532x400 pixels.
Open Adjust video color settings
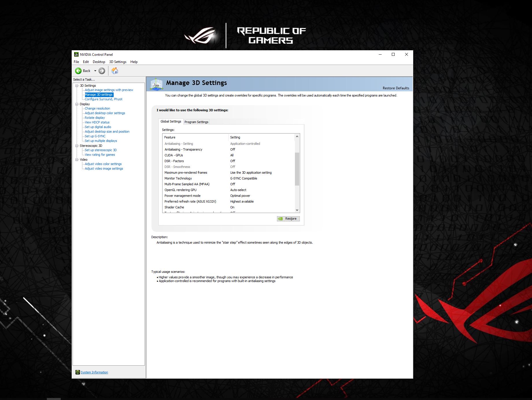(x=103, y=164)
